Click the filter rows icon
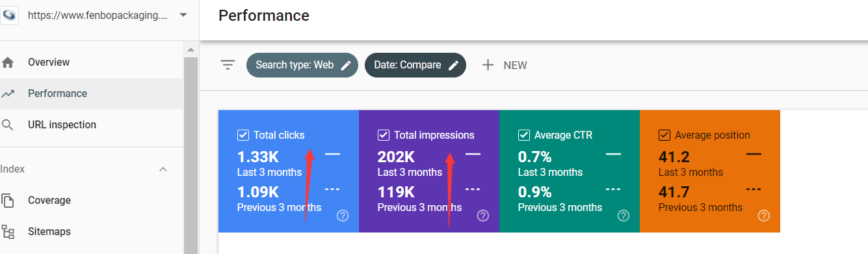The width and height of the screenshot is (868, 254). point(228,65)
